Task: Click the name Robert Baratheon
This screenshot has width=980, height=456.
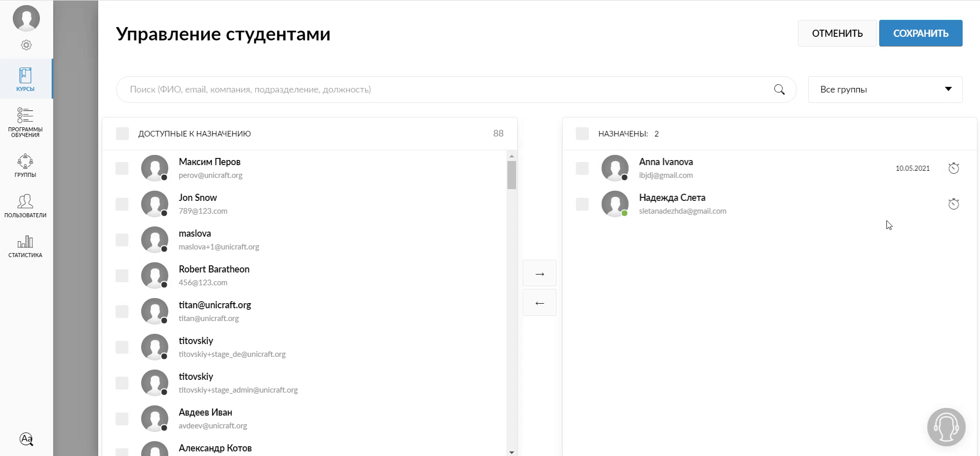Action: coord(214,269)
